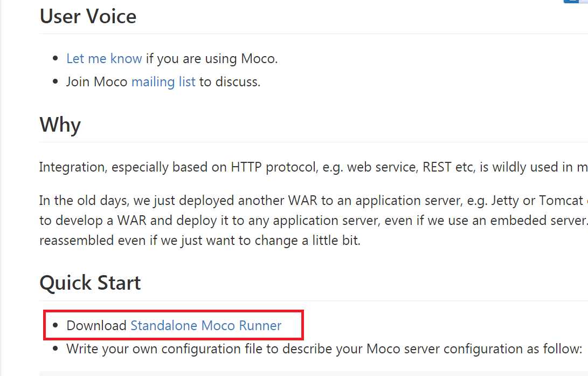The width and height of the screenshot is (588, 376).
Task: Click the blue button at the top-right corner
Action: pyautogui.click(x=576, y=2)
